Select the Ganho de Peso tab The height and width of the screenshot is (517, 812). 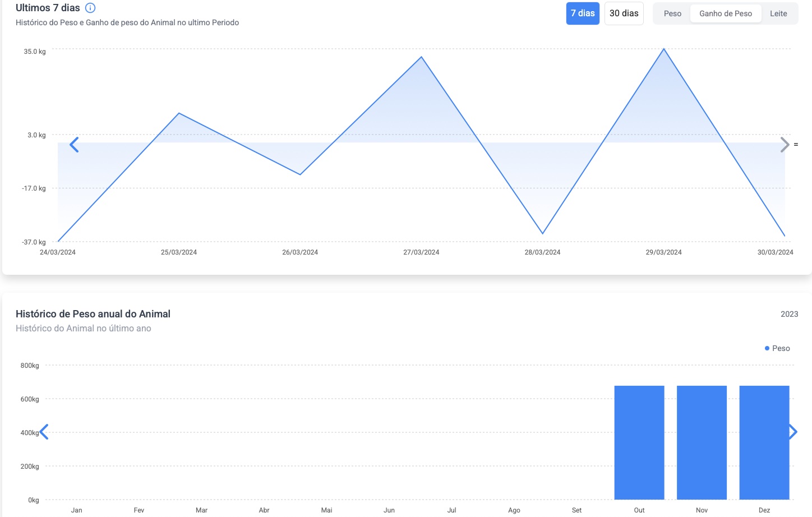coord(726,13)
